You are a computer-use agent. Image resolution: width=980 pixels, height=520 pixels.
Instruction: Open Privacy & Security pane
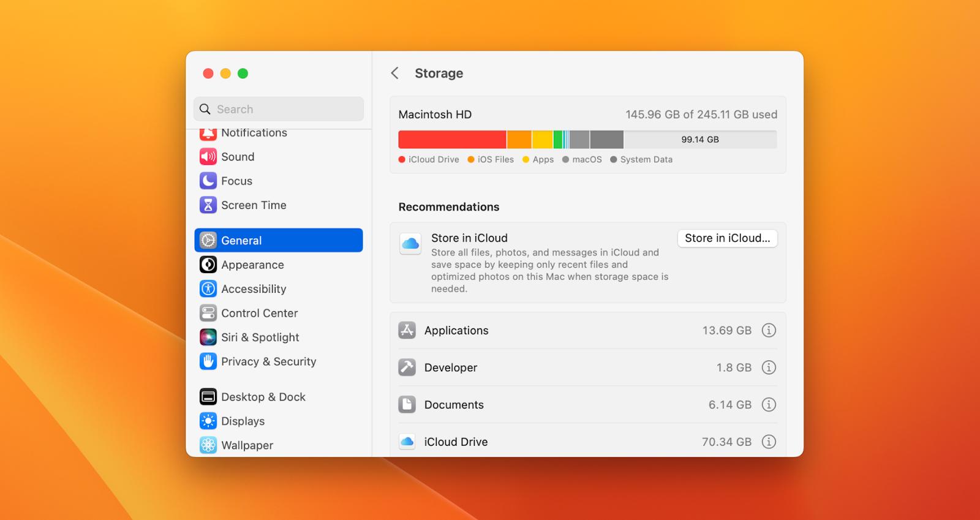pos(279,361)
